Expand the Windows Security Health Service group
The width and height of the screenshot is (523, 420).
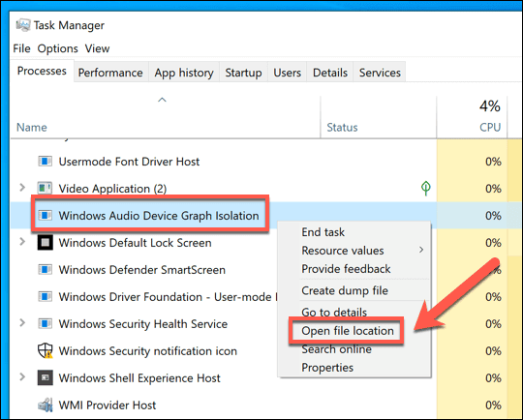tap(22, 322)
